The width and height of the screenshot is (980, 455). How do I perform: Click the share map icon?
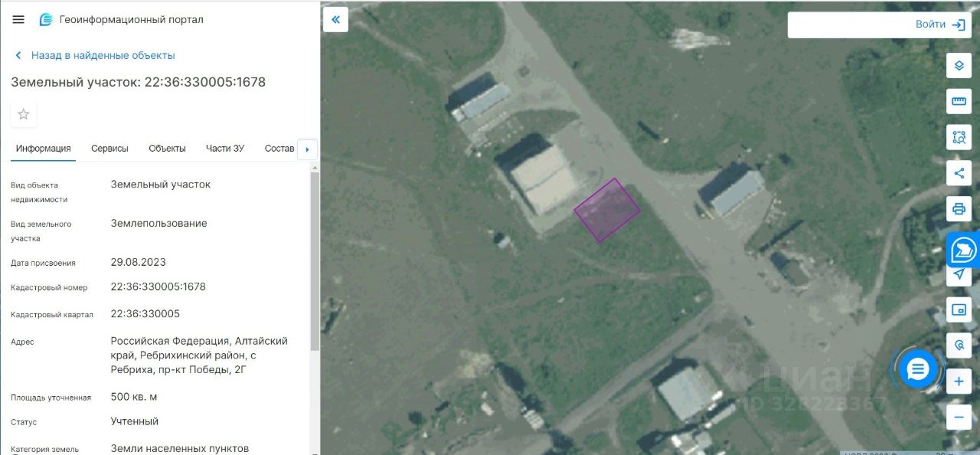coord(959,173)
